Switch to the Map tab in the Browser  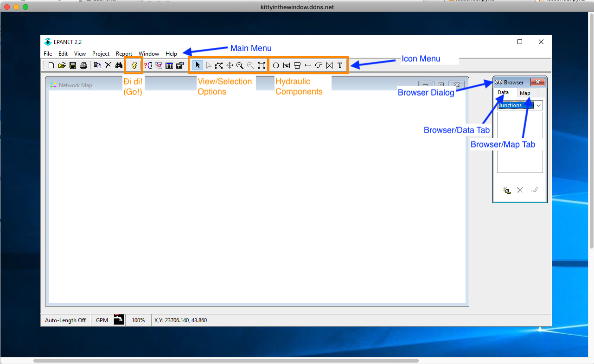[525, 93]
